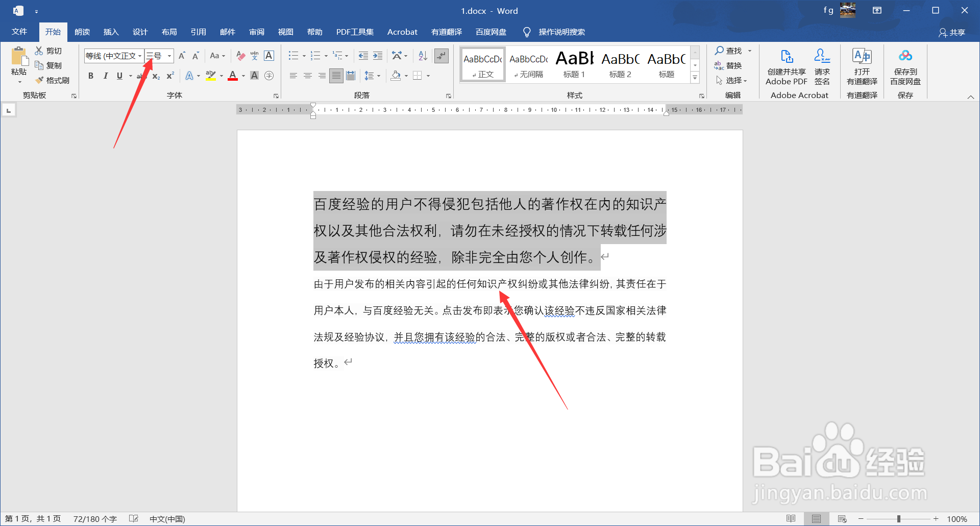Open the phonetic guide (wén) tool
Screen dimensions: 980x526
pyautogui.click(x=254, y=56)
